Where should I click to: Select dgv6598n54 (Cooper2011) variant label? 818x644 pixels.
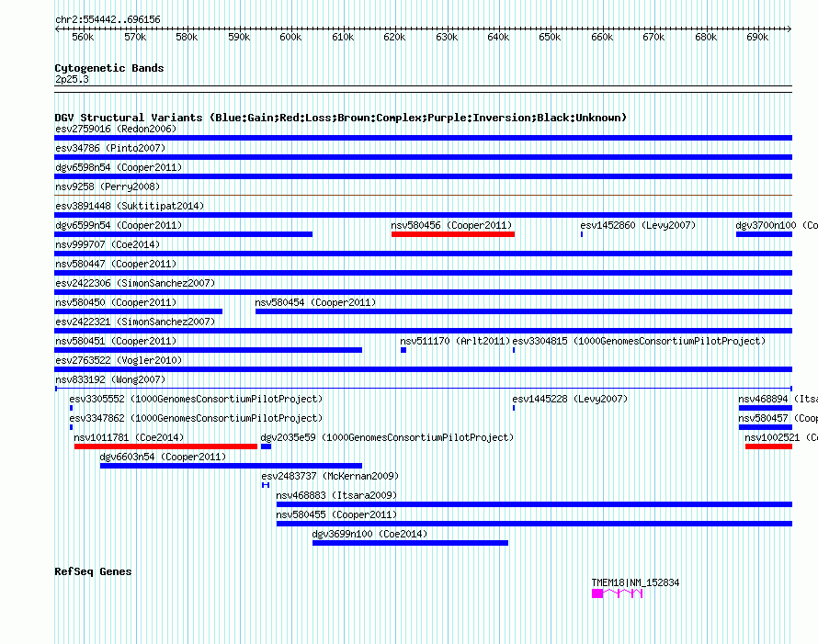(119, 167)
